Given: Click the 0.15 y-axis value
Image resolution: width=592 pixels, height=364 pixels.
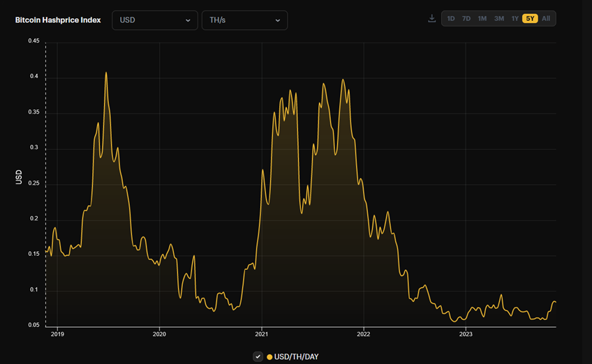Looking at the screenshot, I should tap(34, 254).
